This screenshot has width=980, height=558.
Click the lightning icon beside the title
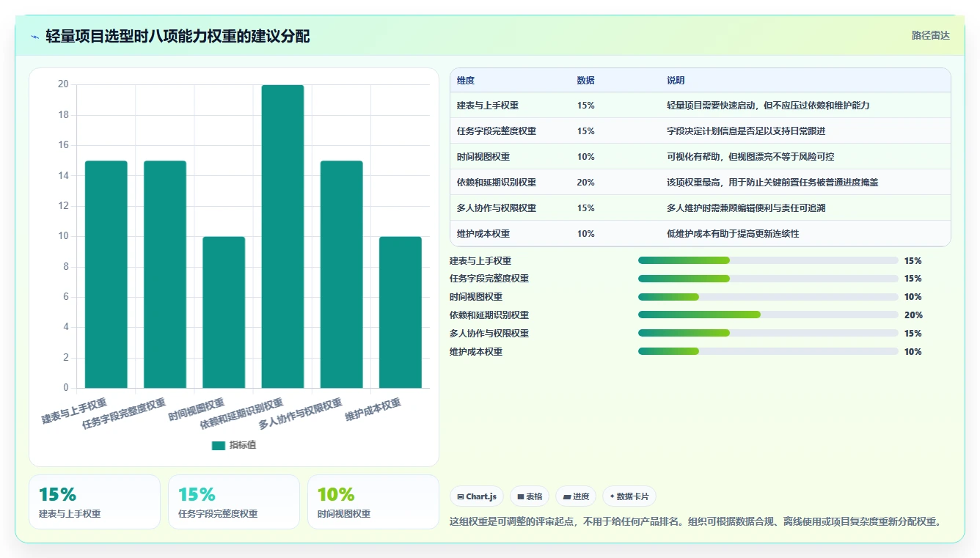(x=34, y=36)
